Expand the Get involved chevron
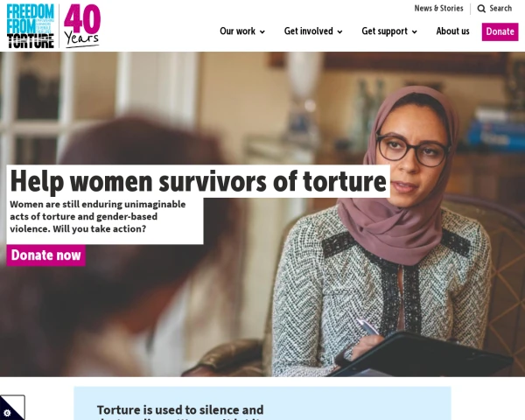The image size is (525, 420). tap(339, 31)
